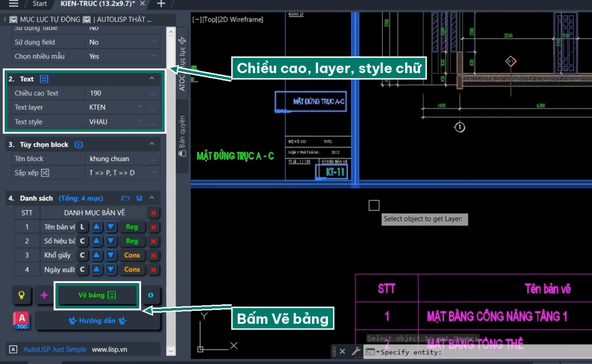Move Ngày xuất row down
Screen dimensions: 592x364
[110, 269]
